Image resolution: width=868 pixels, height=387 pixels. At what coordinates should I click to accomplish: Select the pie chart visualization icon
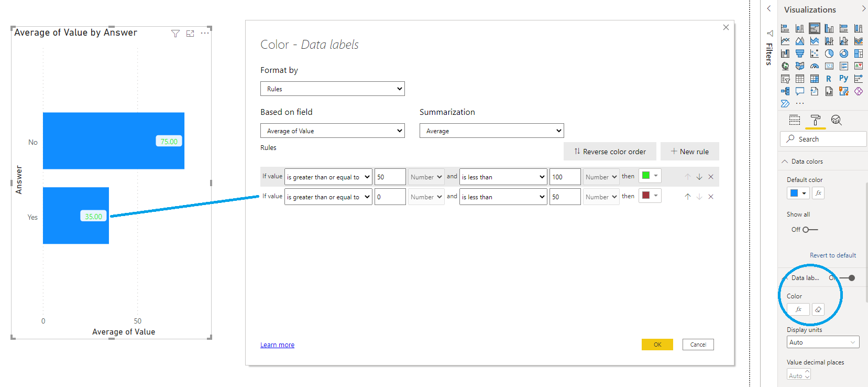[x=829, y=53]
